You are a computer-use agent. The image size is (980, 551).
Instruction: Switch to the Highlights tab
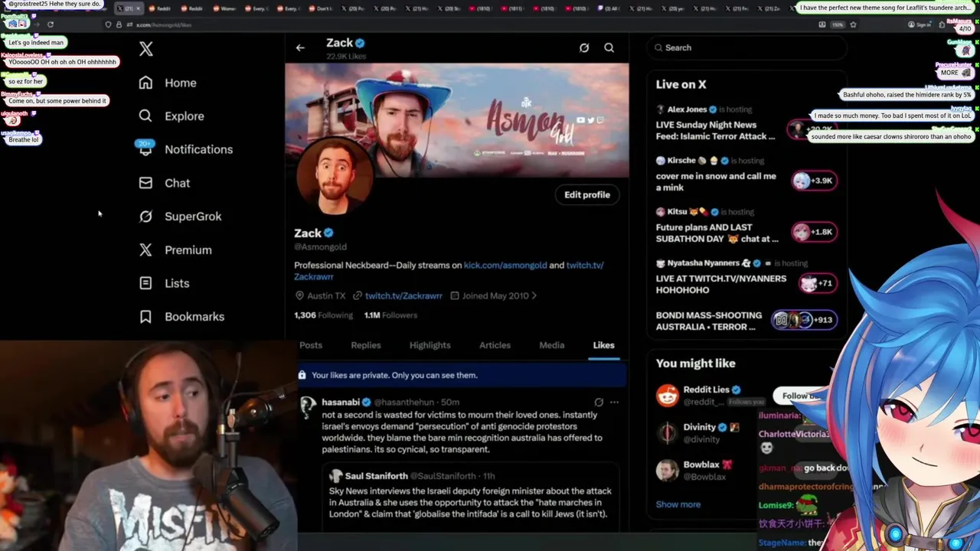tap(430, 345)
